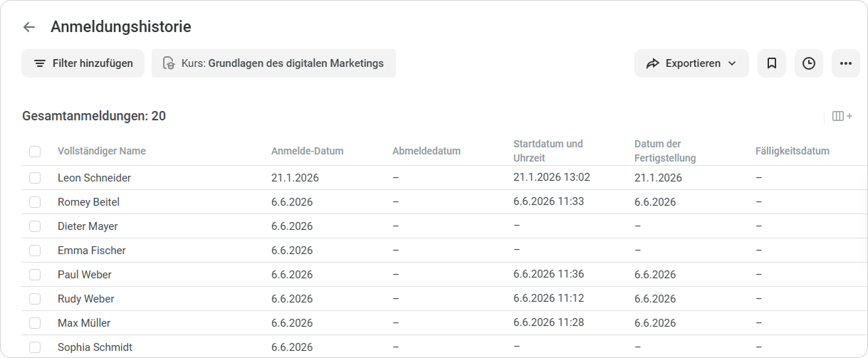Click the bookmark icon to save the view
This screenshot has height=358, width=868.
tap(772, 63)
